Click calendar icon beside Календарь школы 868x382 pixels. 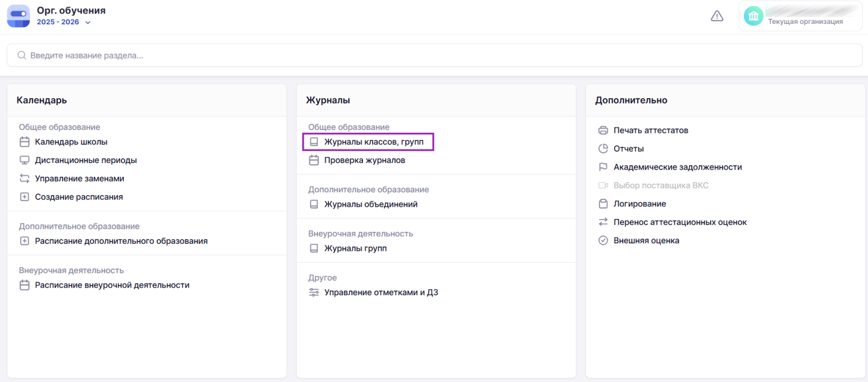(24, 142)
